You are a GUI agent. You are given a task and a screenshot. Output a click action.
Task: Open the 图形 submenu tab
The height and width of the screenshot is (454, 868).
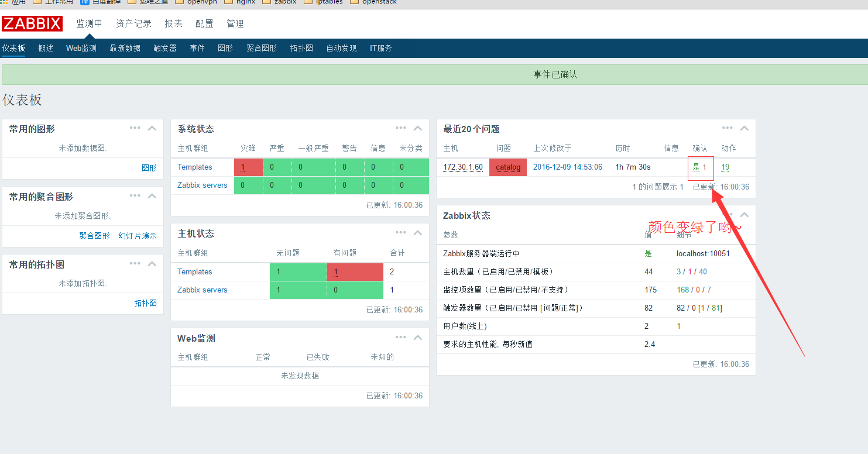(225, 48)
